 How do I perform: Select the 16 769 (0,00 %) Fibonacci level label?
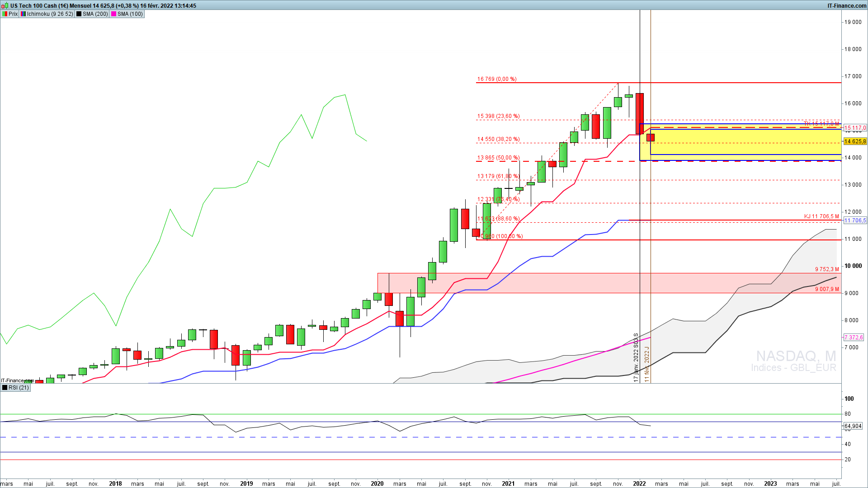pos(496,79)
